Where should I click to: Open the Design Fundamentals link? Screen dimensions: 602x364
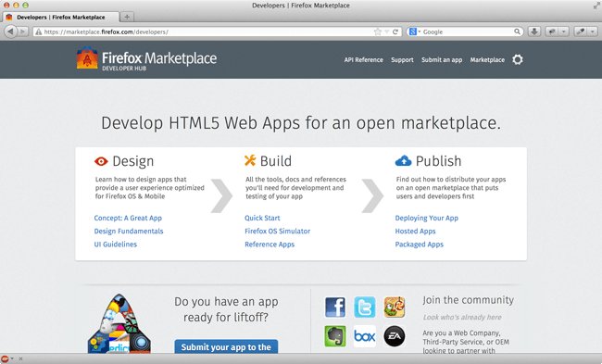tap(129, 232)
